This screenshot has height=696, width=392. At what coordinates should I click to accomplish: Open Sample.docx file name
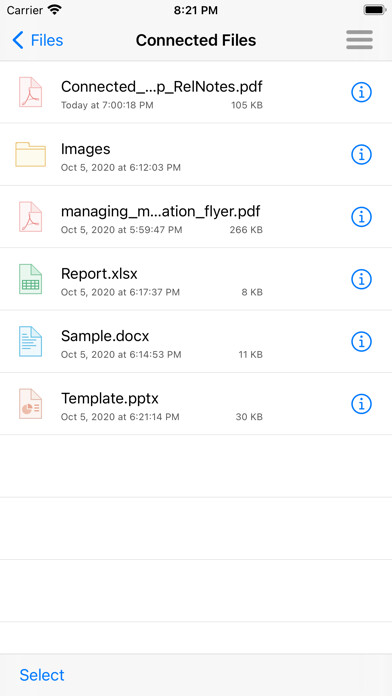pos(105,336)
